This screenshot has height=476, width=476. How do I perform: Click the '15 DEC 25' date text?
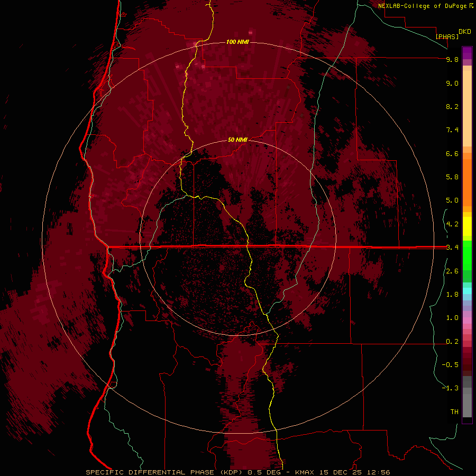[342, 472]
